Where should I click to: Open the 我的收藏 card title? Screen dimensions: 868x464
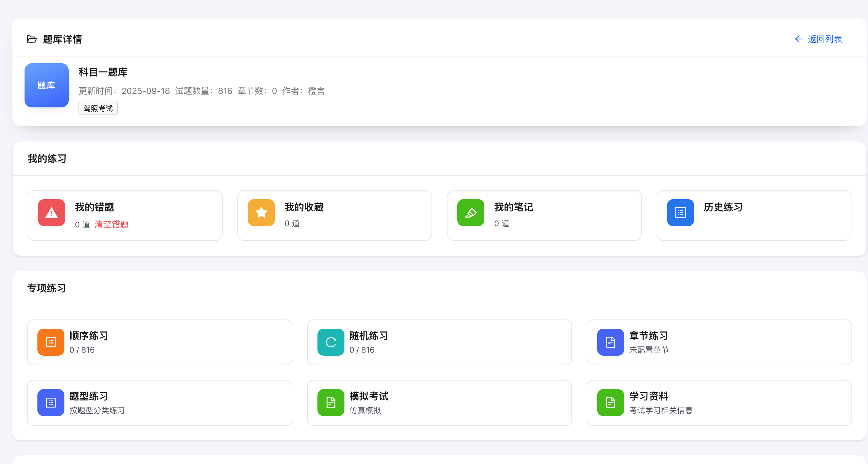(x=304, y=207)
